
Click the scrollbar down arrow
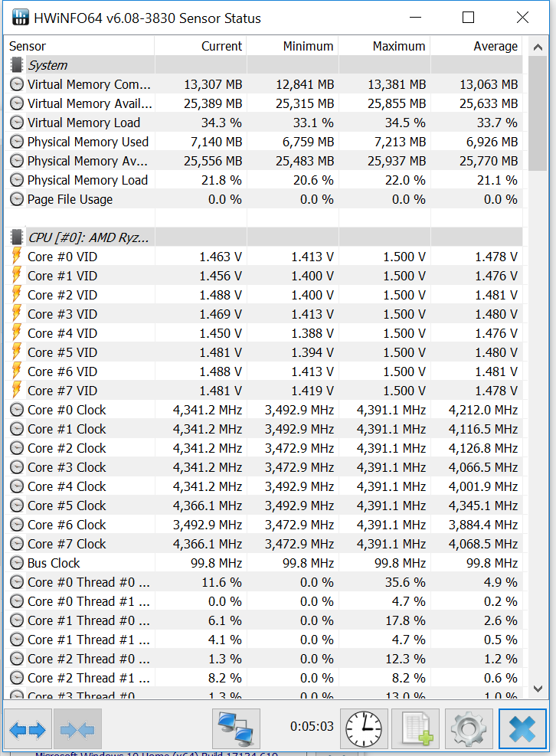[538, 689]
